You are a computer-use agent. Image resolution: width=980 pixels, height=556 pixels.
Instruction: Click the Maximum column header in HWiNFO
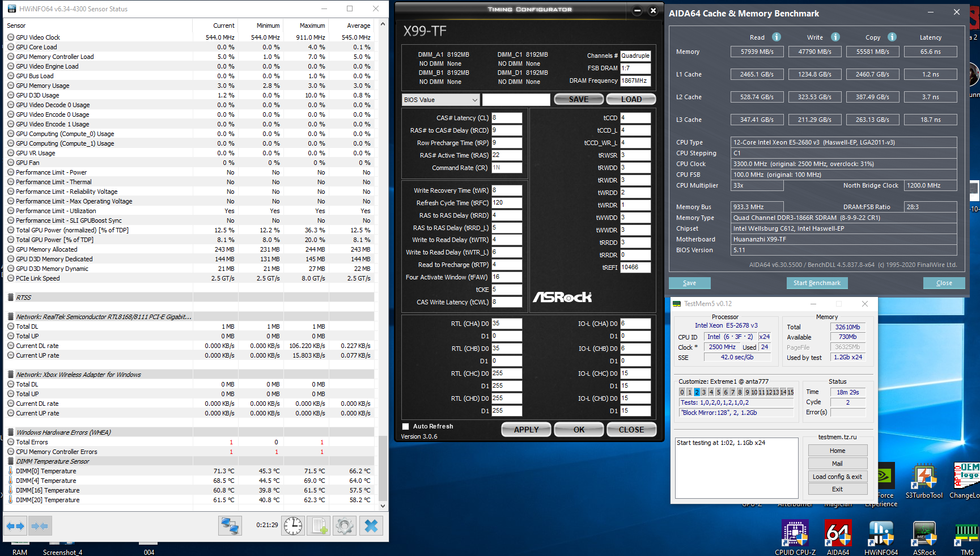click(312, 26)
